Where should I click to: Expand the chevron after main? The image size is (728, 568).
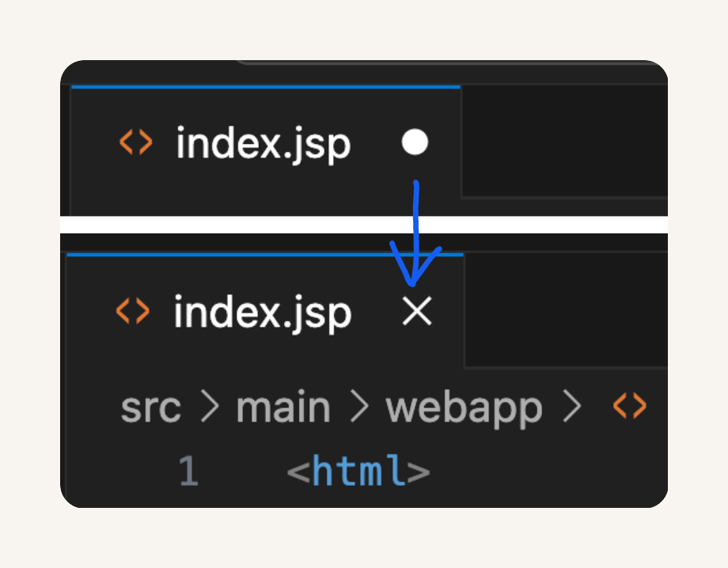coord(359,406)
